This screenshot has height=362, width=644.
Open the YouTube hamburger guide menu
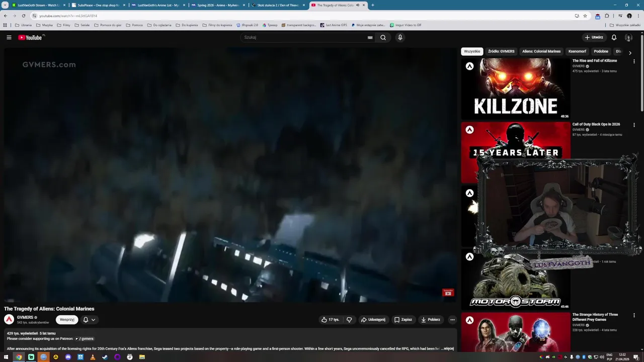9,37
